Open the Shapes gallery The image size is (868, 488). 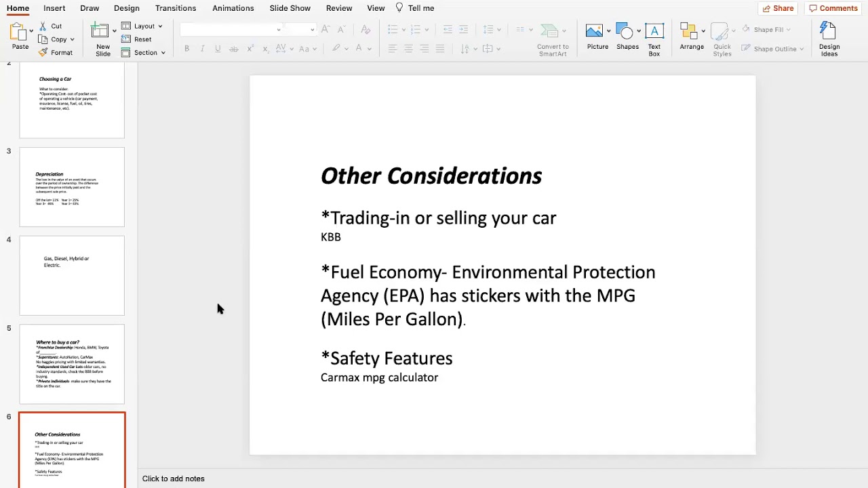tap(627, 37)
